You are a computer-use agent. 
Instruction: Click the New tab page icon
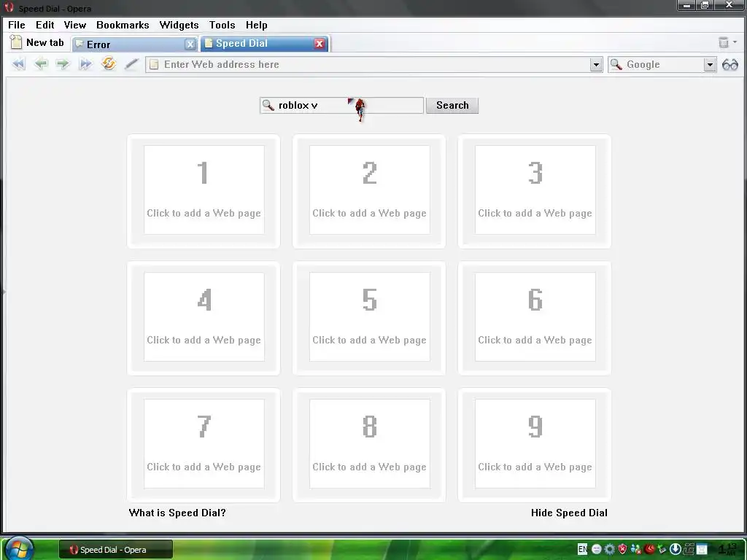pyautogui.click(x=16, y=42)
